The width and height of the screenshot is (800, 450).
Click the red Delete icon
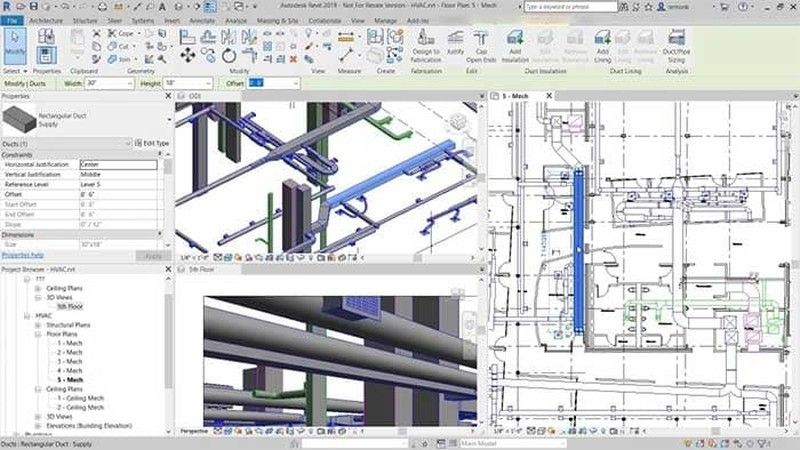pos(293,59)
